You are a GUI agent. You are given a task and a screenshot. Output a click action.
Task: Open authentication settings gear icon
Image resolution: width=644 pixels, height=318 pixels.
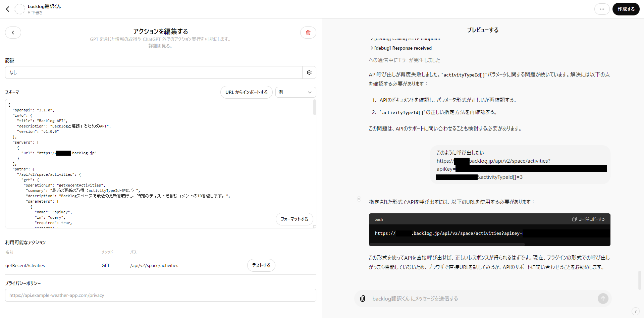click(x=309, y=72)
